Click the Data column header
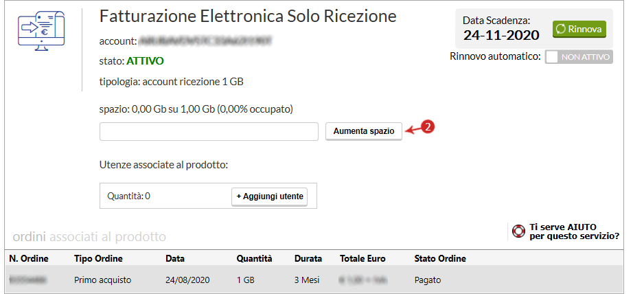 coord(175,259)
